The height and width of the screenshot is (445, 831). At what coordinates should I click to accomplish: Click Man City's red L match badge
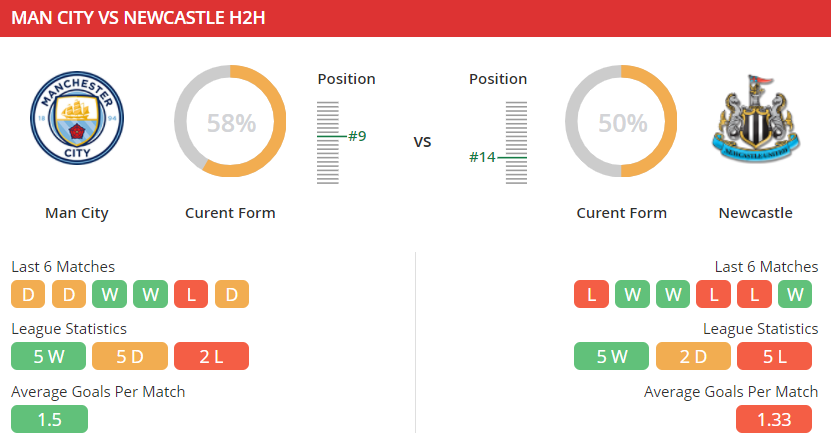[191, 294]
